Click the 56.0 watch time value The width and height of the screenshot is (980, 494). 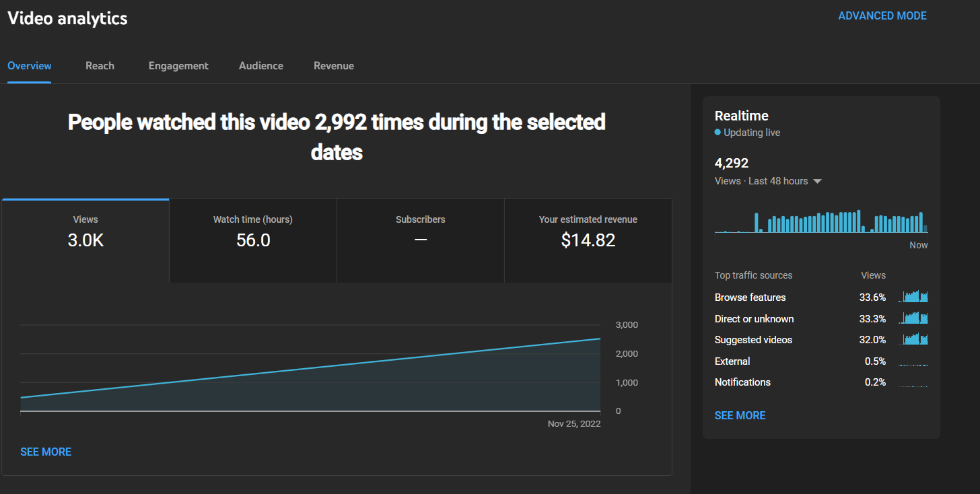[253, 240]
